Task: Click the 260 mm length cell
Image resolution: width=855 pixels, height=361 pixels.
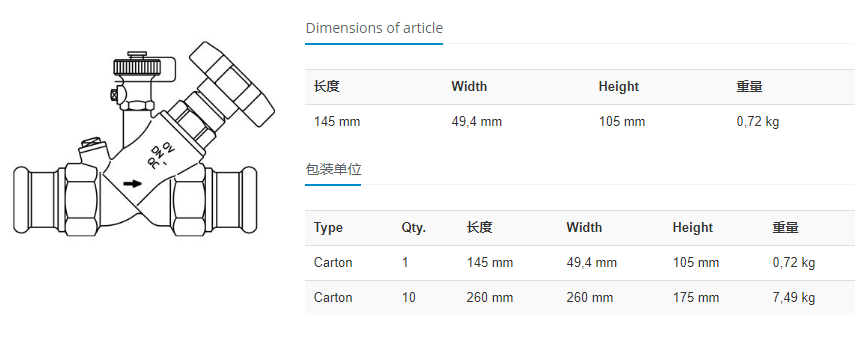Action: (x=490, y=298)
